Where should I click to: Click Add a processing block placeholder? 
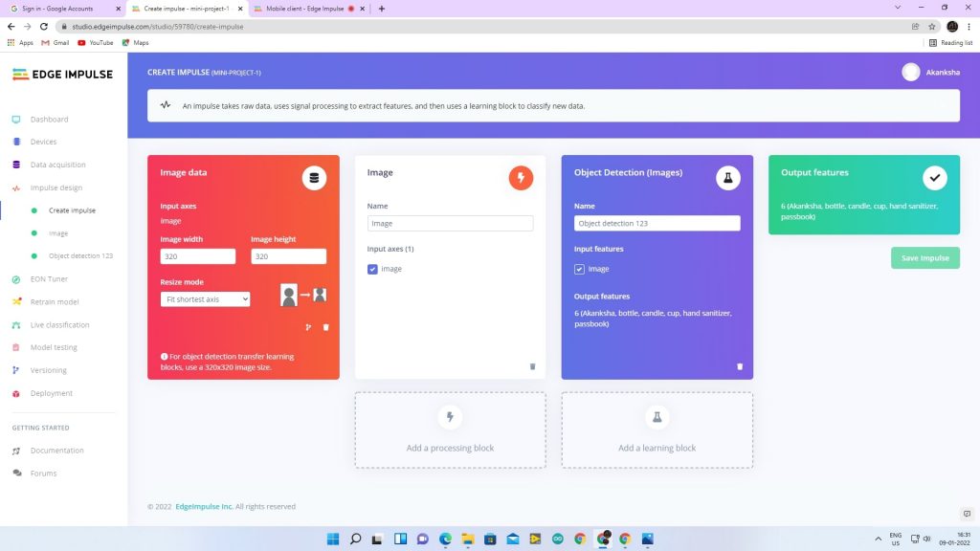(x=450, y=430)
